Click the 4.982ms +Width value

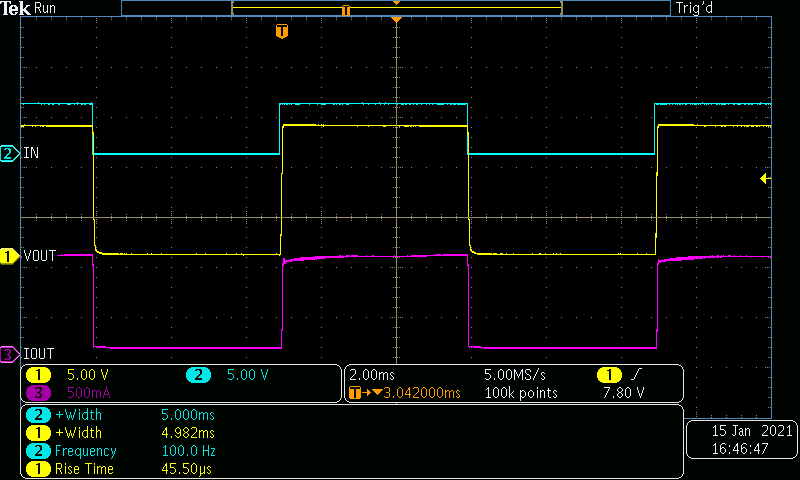coord(188,433)
